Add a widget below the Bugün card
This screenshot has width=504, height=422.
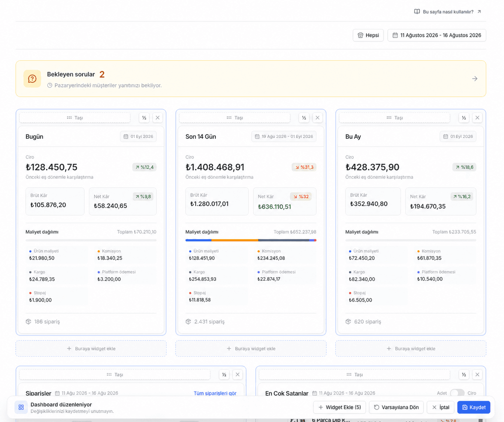(91, 348)
